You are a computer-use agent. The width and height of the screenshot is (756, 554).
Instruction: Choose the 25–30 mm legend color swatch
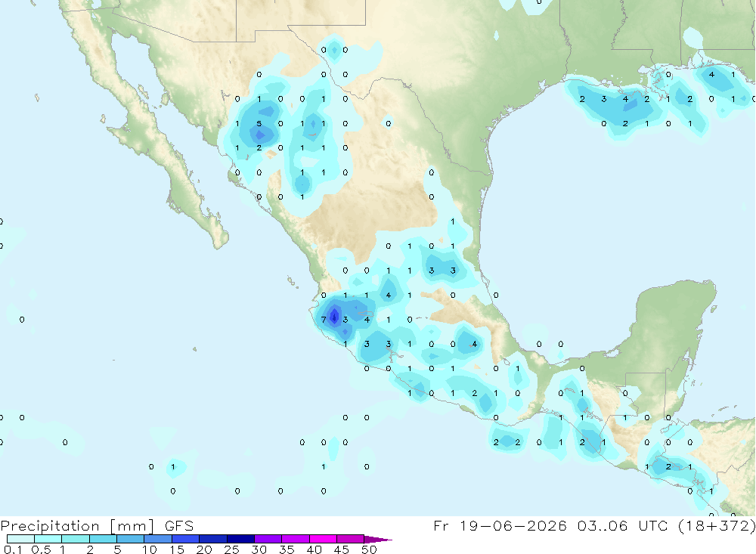click(240, 539)
